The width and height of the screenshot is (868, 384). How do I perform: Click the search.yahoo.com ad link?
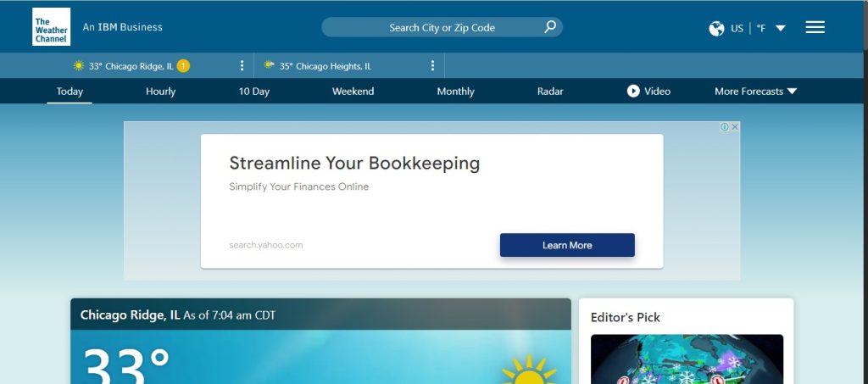pyautogui.click(x=265, y=245)
